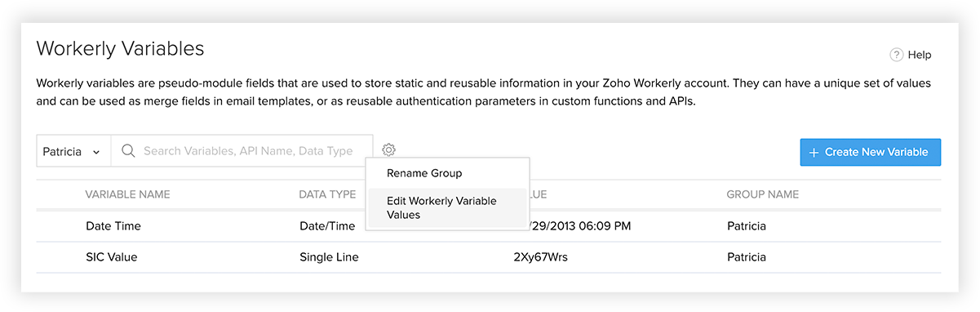This screenshot has height=312, width=980.
Task: Select Rename Group from the menu
Action: coord(424,173)
